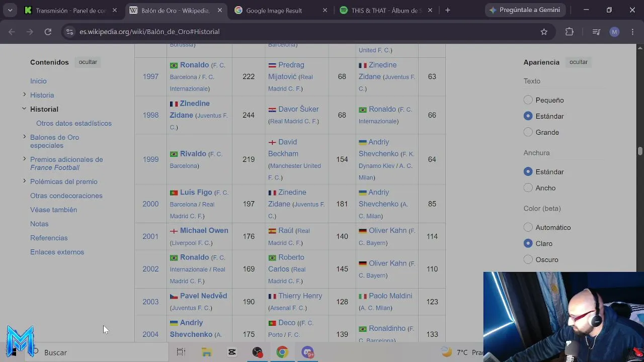Collapse the Historial section in contents

(24, 109)
